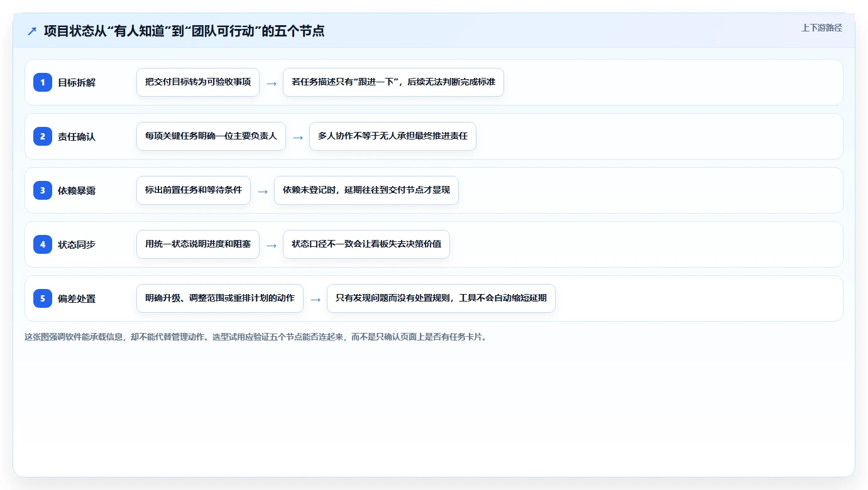The width and height of the screenshot is (868, 490).
Task: Click the box 若任务描述只有“跟进一下”，后续无法判断完成标准
Action: [393, 82]
